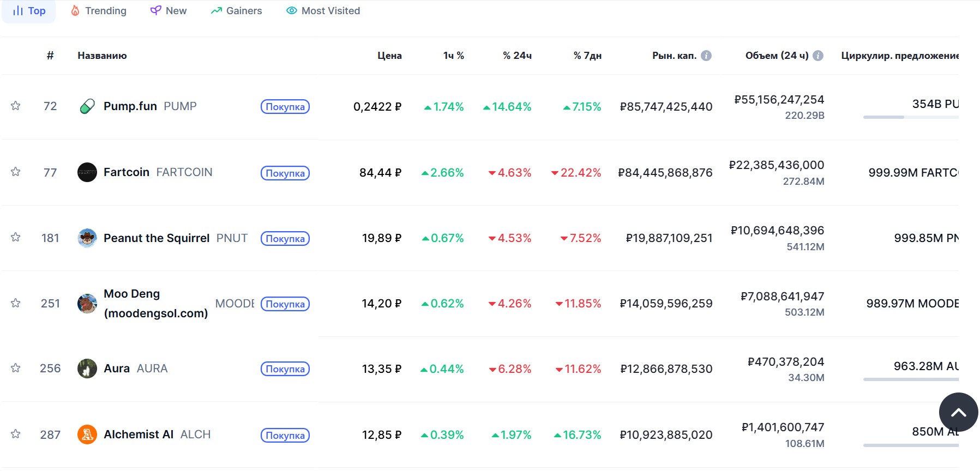Click Alchemist AI volume ₽1,401,600,747

(783, 427)
